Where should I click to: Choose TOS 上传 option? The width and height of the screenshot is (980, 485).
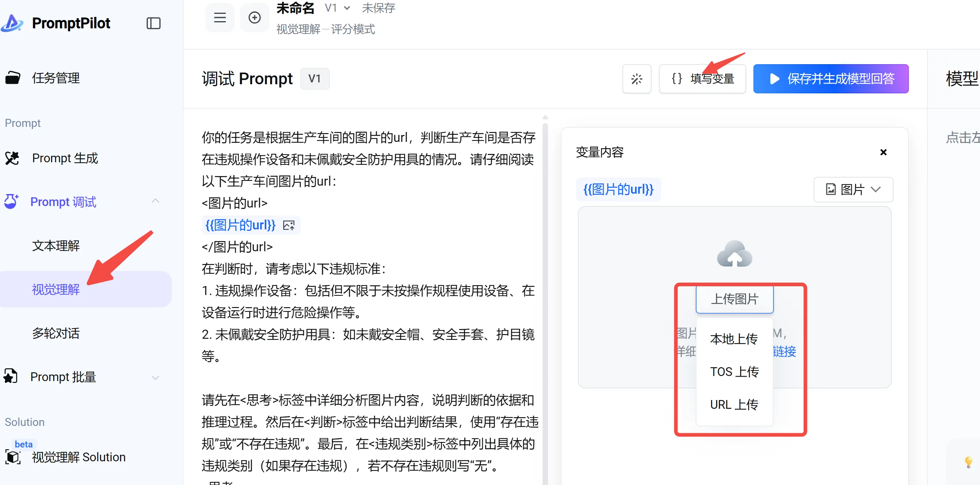click(733, 371)
